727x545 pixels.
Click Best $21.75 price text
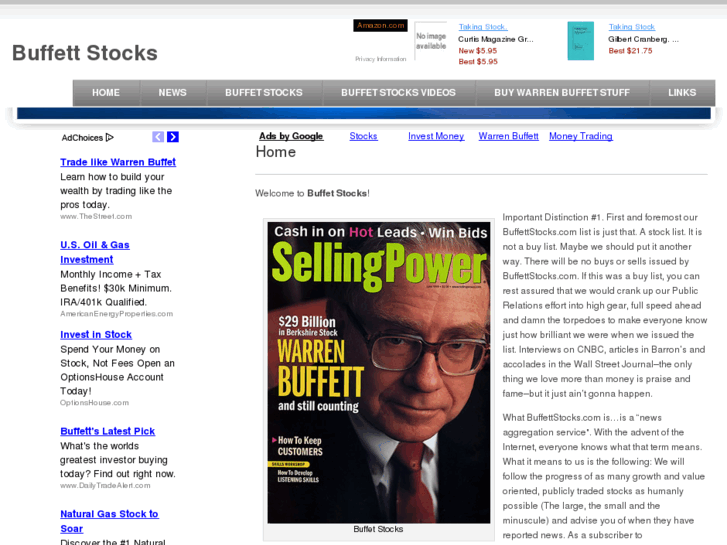[x=630, y=51]
